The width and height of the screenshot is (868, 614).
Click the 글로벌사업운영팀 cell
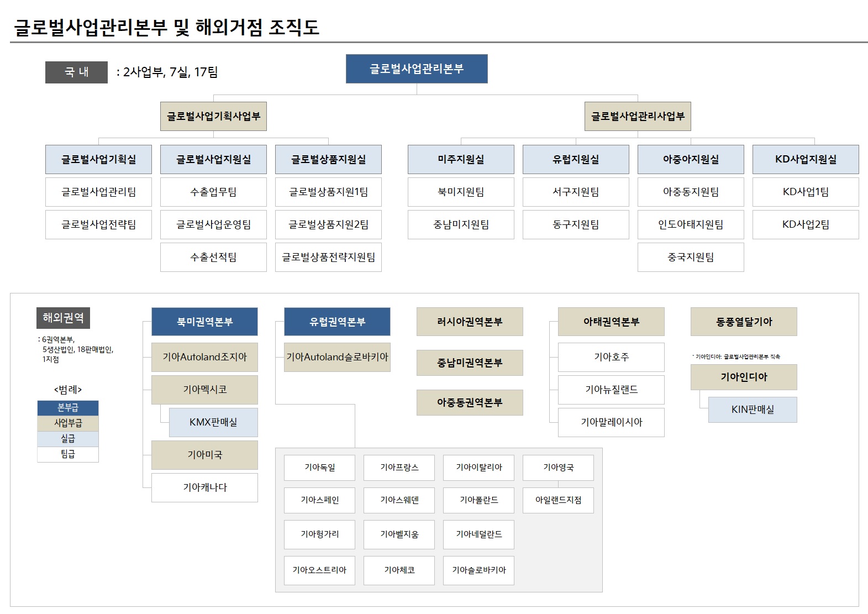pyautogui.click(x=213, y=224)
